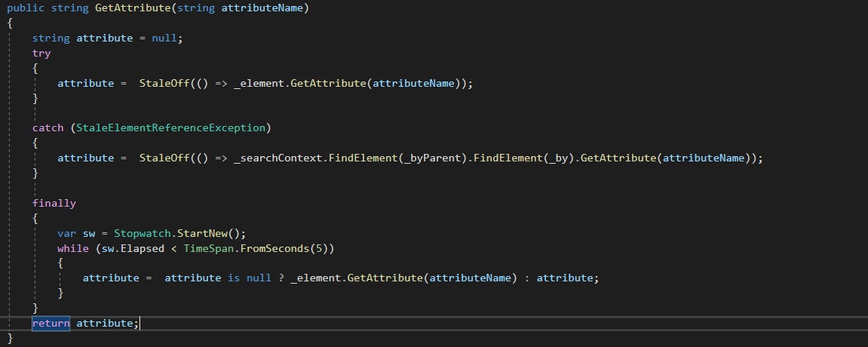The width and height of the screenshot is (868, 347).
Task: Click 'StaleOff' in the catch block
Action: pos(164,158)
